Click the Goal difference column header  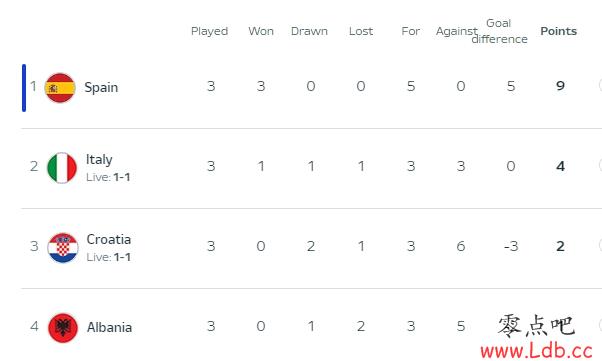click(x=499, y=31)
